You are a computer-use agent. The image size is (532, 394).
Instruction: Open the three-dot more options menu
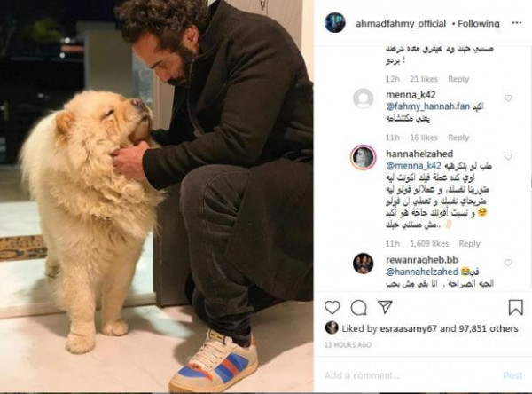(516, 23)
